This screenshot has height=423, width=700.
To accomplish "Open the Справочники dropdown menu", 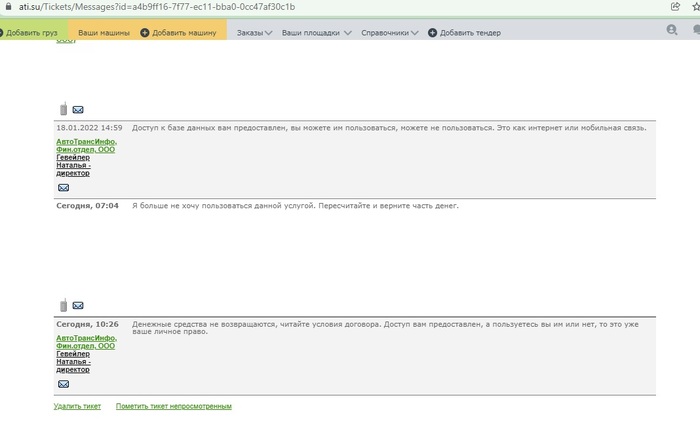I will click(390, 33).
